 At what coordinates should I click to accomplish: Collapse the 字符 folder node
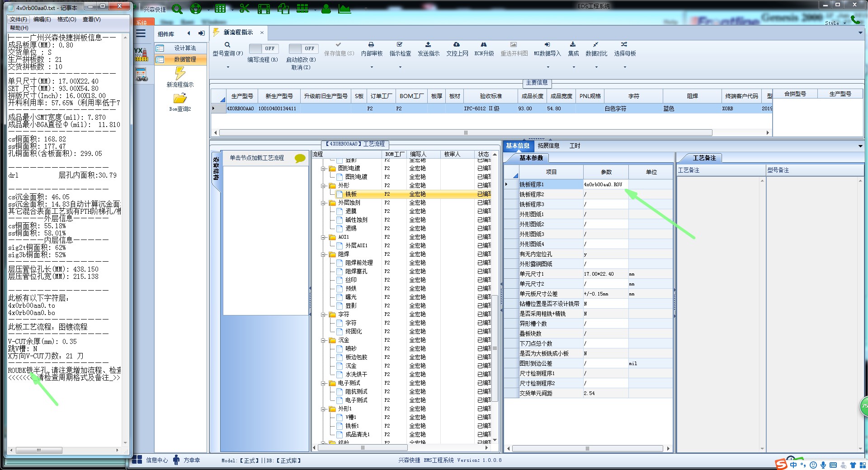[x=324, y=315]
